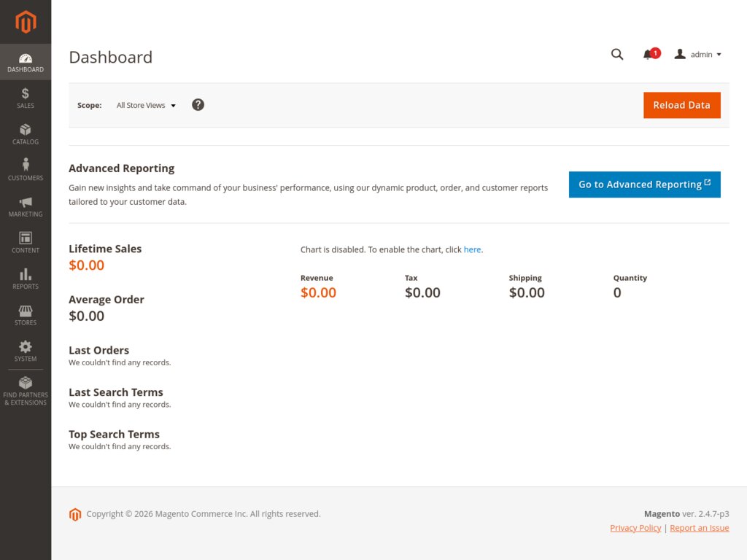Click the Advanced Reporting heading
Image resolution: width=747 pixels, height=560 pixels.
122,168
